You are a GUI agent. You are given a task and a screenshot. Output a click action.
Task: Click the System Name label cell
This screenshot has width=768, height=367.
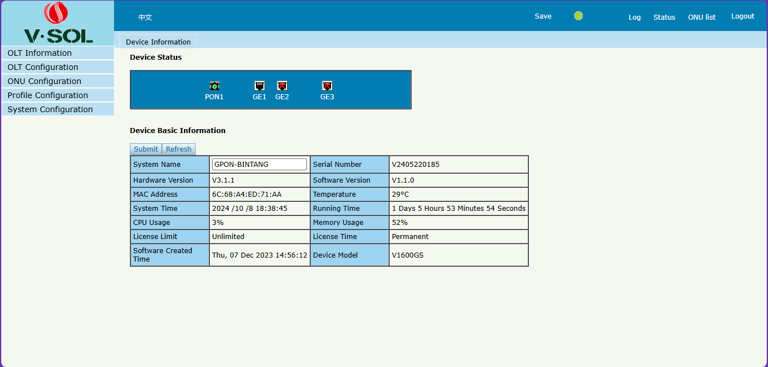point(170,164)
